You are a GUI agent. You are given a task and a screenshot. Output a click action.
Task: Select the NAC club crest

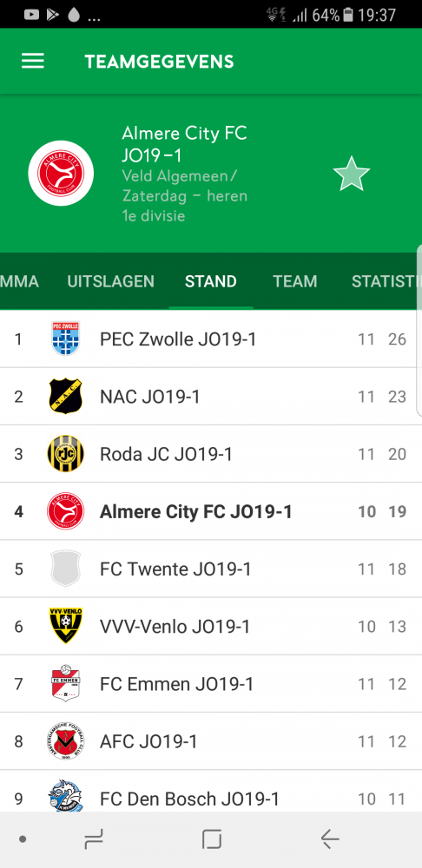pyautogui.click(x=65, y=397)
